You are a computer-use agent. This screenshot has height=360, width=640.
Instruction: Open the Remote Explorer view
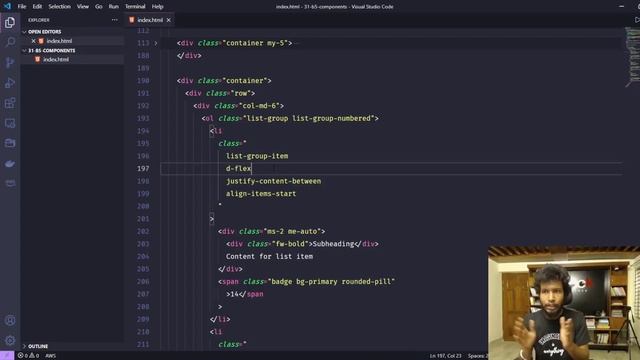10,123
